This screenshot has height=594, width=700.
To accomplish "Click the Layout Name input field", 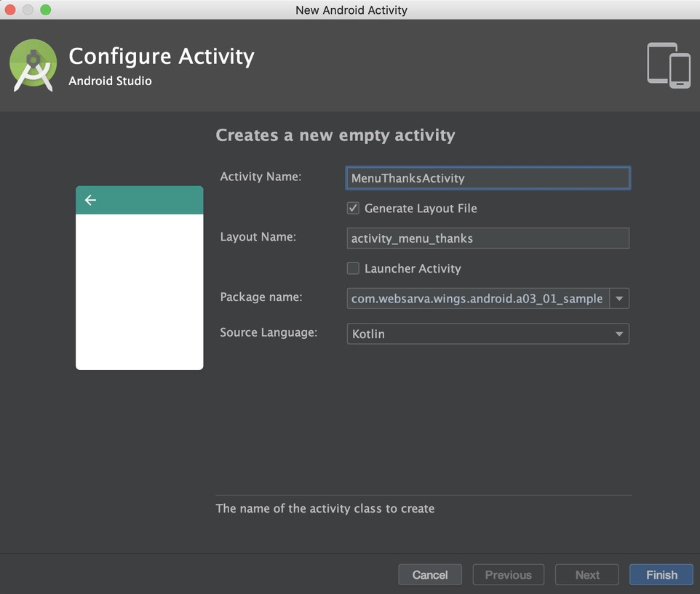I will (x=488, y=238).
